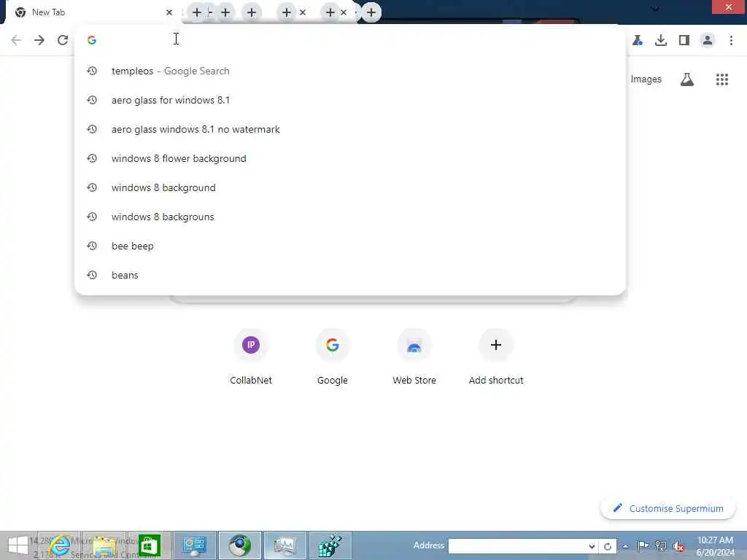This screenshot has height=560, width=747.
Task: Open the Google shortcut tile
Action: point(333,356)
